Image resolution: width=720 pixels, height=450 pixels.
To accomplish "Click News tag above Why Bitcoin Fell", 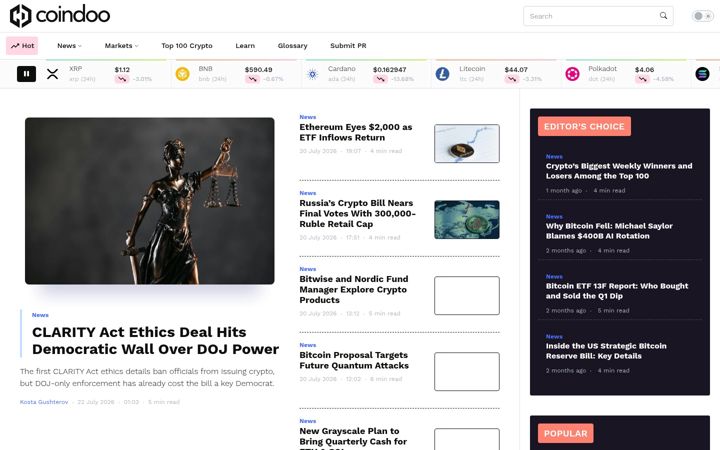I will (x=554, y=216).
